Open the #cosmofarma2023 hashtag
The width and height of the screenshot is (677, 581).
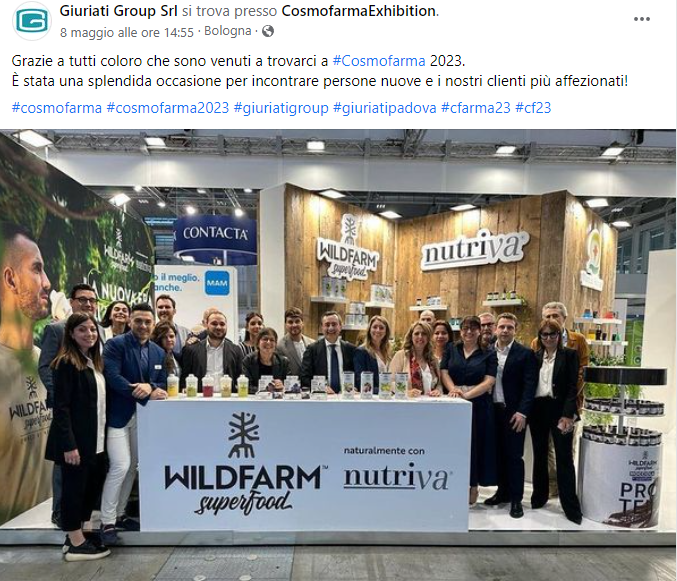[x=168, y=107]
